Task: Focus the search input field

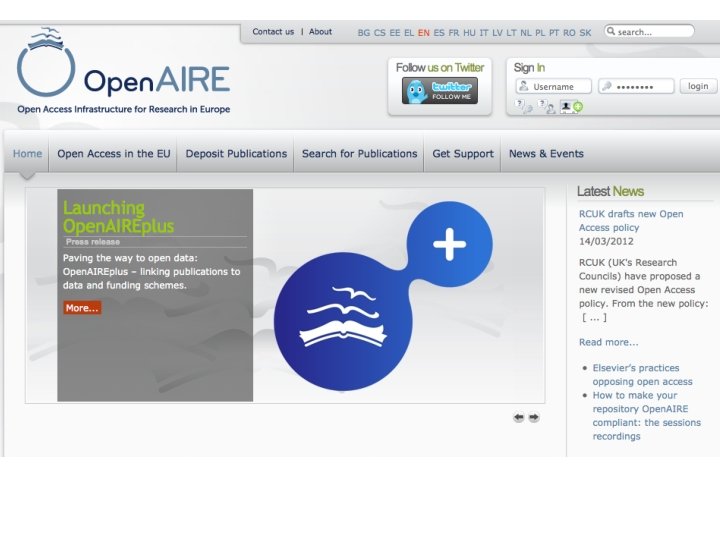Action: [x=649, y=31]
